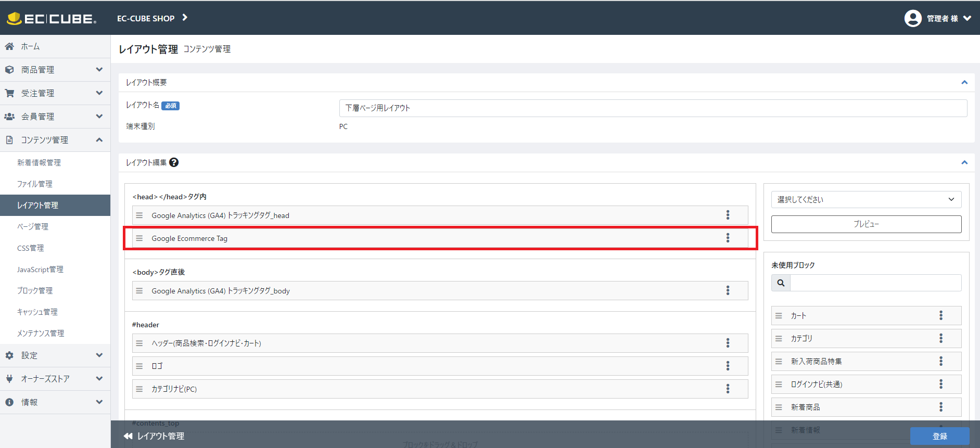The width and height of the screenshot is (980, 448).
Task: Click drag handle of Google Analytics body block
Action: pos(139,291)
